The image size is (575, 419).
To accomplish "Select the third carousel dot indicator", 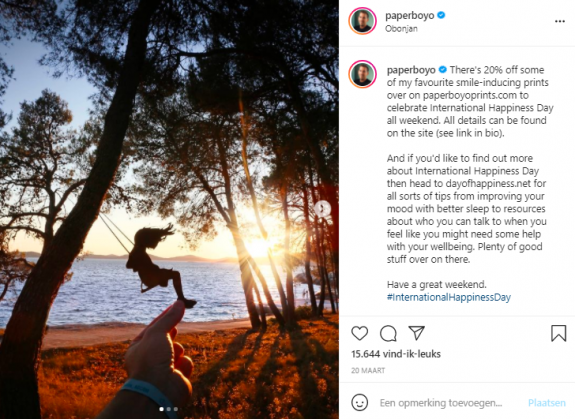I will pos(176,409).
